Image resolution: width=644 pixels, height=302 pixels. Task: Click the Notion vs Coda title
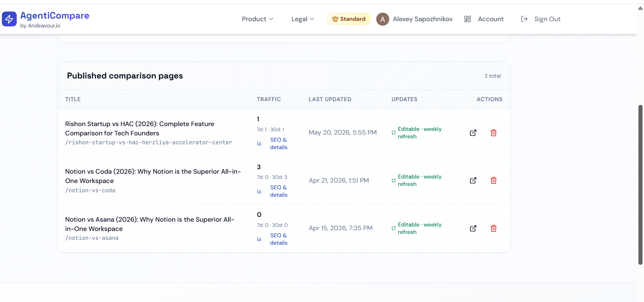(153, 176)
